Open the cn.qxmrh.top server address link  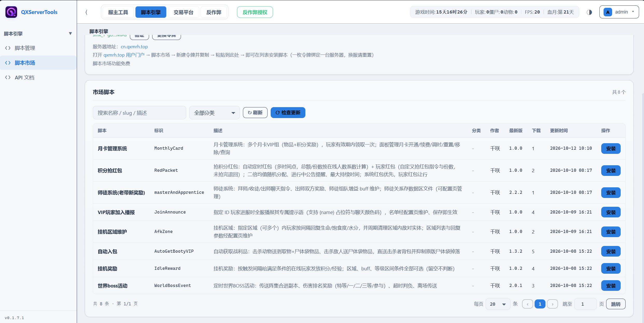click(x=134, y=47)
